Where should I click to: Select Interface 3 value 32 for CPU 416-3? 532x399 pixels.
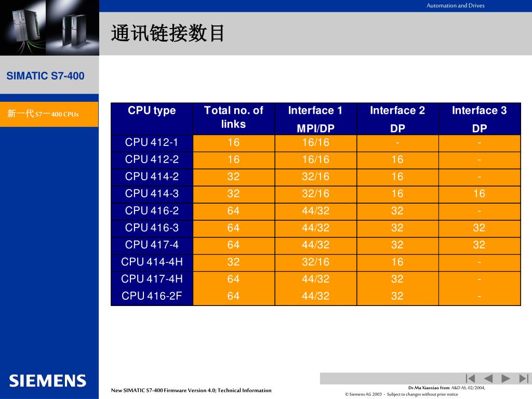click(480, 228)
